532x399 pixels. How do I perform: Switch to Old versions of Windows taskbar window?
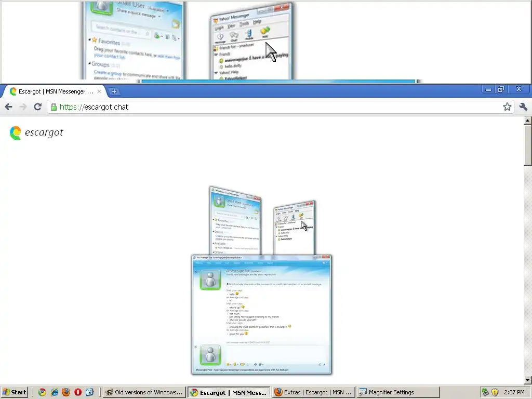(144, 392)
